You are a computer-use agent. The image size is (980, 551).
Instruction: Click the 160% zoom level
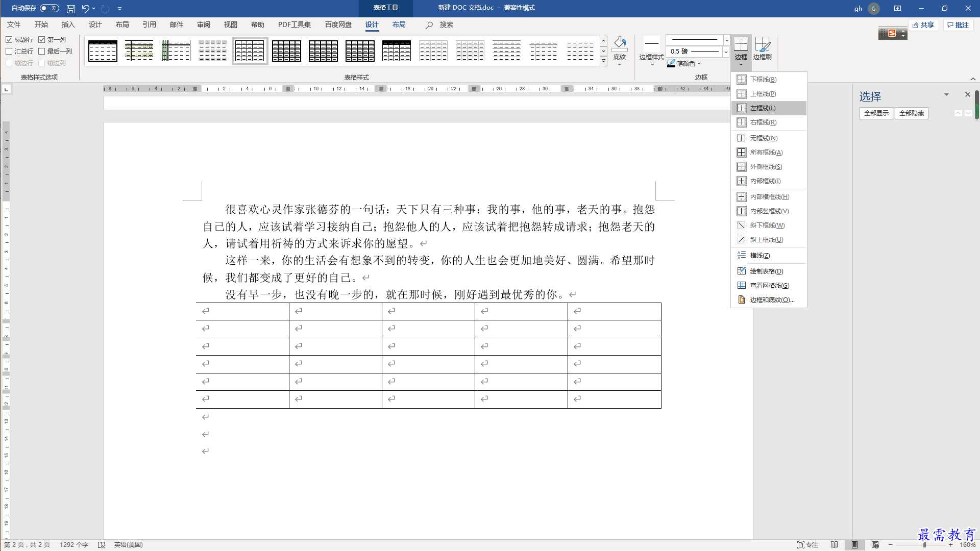point(967,545)
